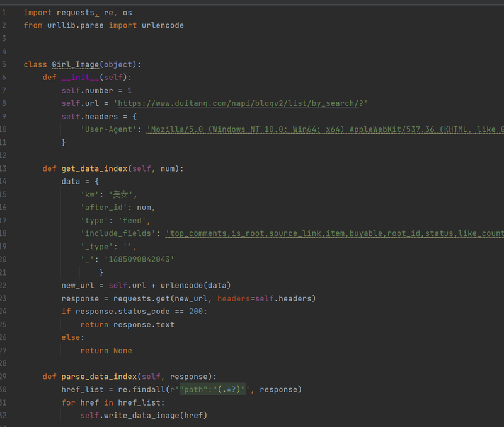Viewport: 504px width, 427px height.
Task: Click the Mozilla/5.0 user agent string
Action: pos(325,130)
